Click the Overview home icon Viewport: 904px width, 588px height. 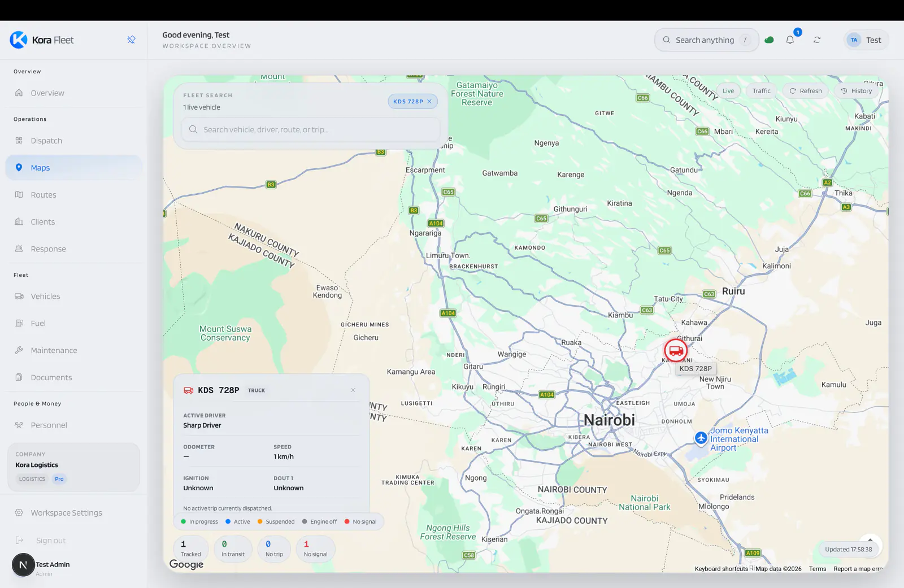pos(19,93)
